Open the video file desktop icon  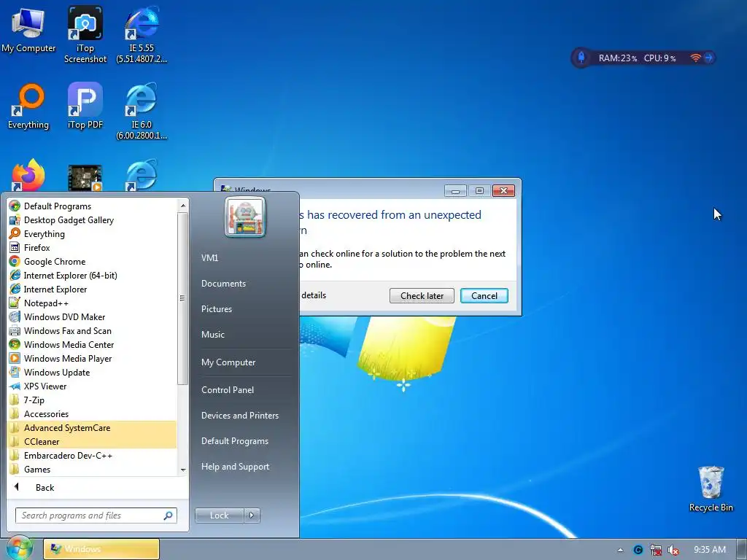coord(85,177)
